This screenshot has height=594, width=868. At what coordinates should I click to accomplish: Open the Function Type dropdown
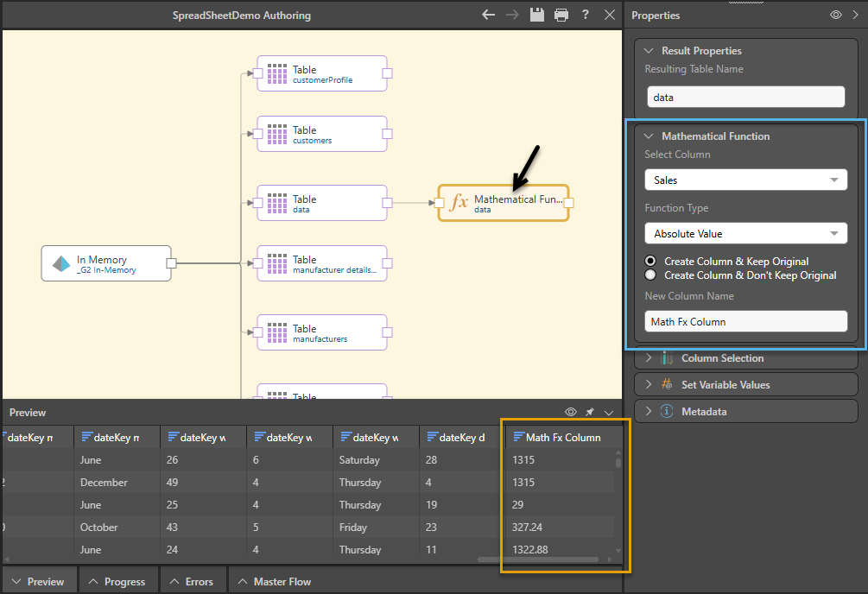(745, 234)
